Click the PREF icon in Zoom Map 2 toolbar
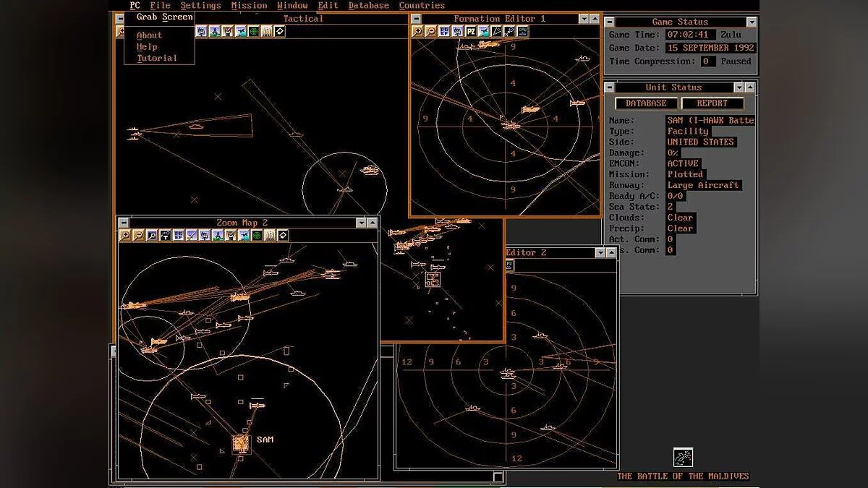 177,235
